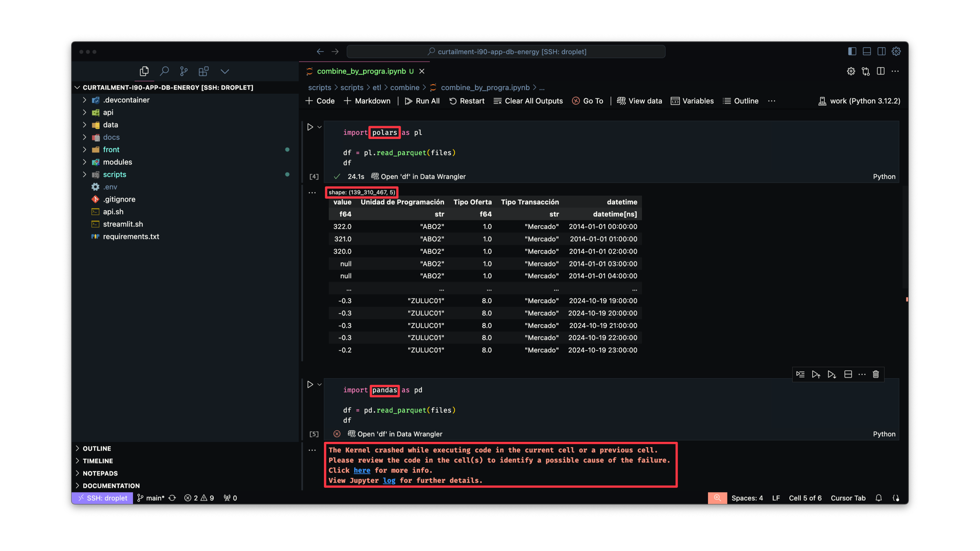Click the command center search field
Screen dimensions: 980x551
point(506,51)
